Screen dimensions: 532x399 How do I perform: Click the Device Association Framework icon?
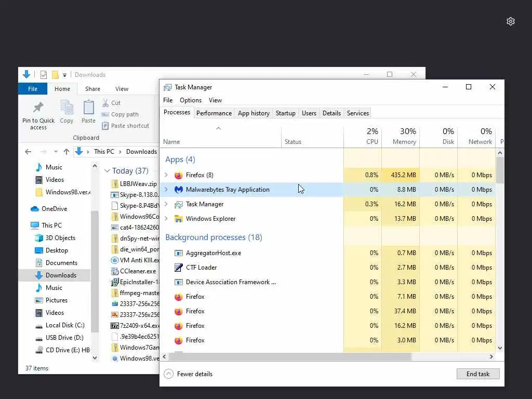click(179, 282)
